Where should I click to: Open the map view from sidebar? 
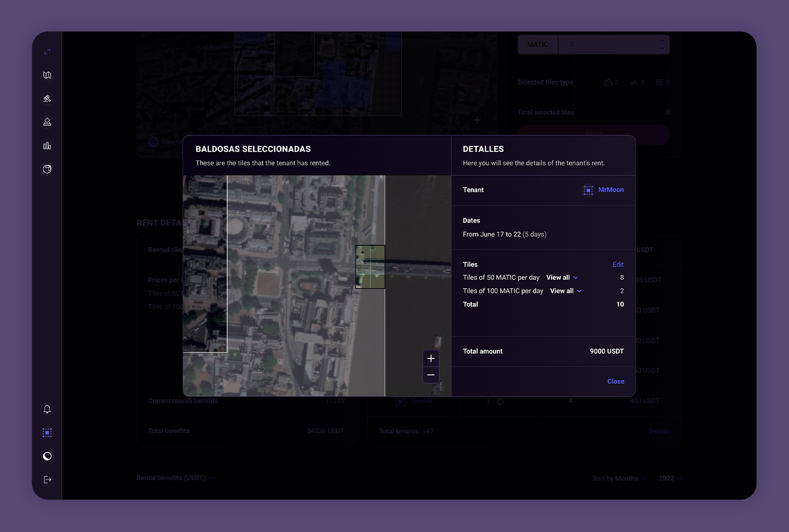[x=47, y=75]
